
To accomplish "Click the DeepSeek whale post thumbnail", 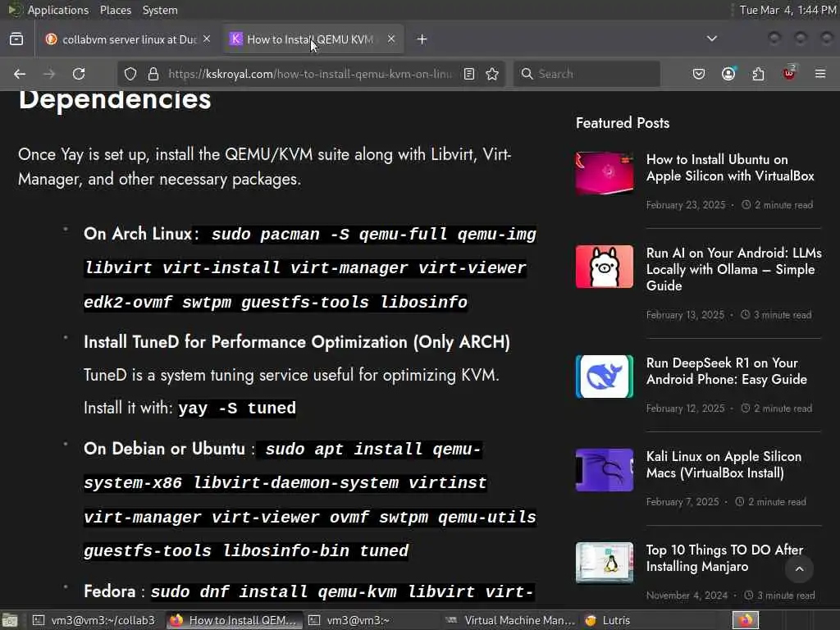I will (605, 377).
